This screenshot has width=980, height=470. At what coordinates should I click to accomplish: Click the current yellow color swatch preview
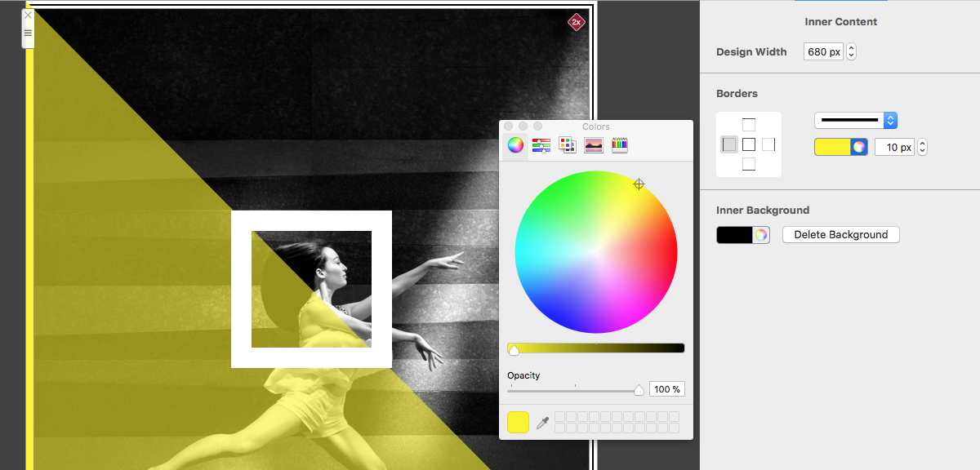[519, 422]
